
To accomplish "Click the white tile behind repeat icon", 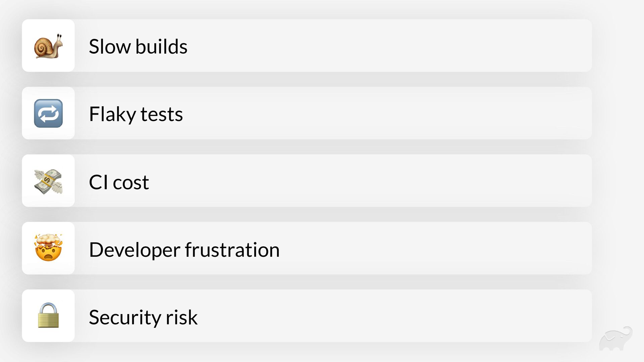I will [x=48, y=113].
